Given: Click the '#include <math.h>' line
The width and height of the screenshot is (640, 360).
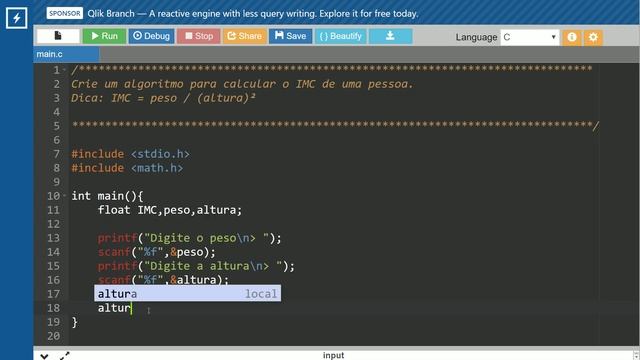Looking at the screenshot, I should tap(127, 168).
